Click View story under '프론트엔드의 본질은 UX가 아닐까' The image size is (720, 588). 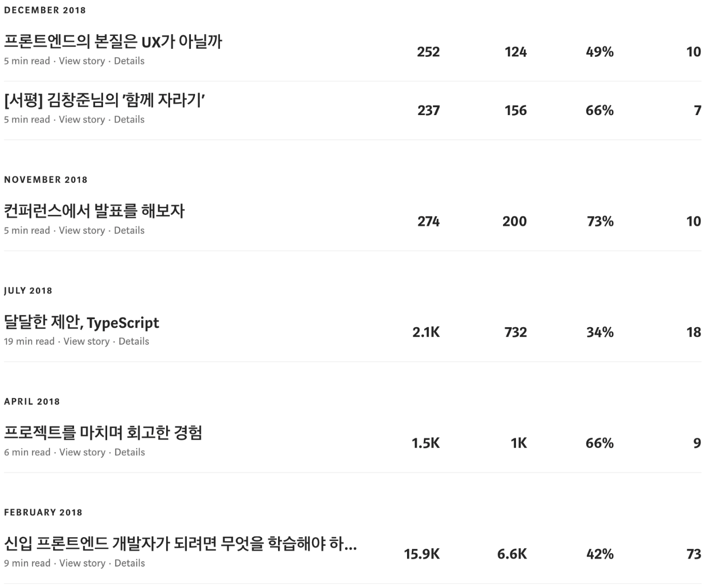(82, 61)
